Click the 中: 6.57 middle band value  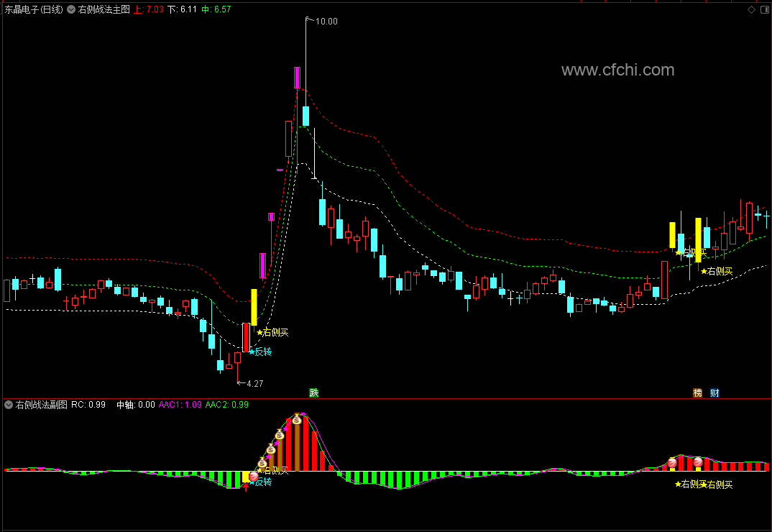coord(216,9)
